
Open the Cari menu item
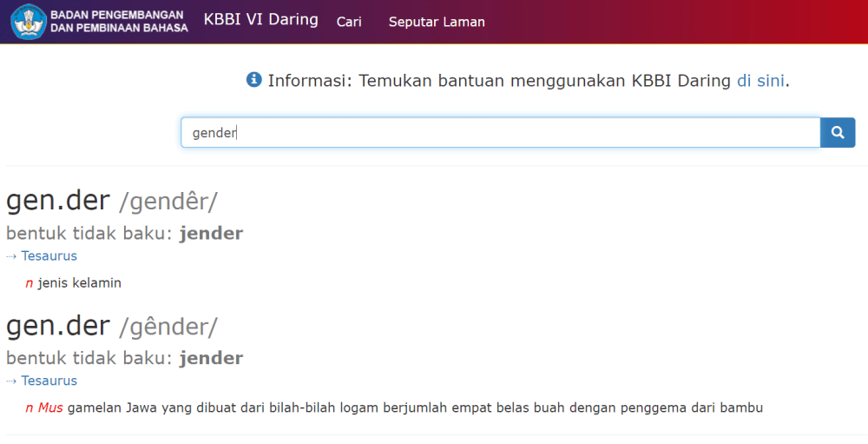pyautogui.click(x=349, y=22)
